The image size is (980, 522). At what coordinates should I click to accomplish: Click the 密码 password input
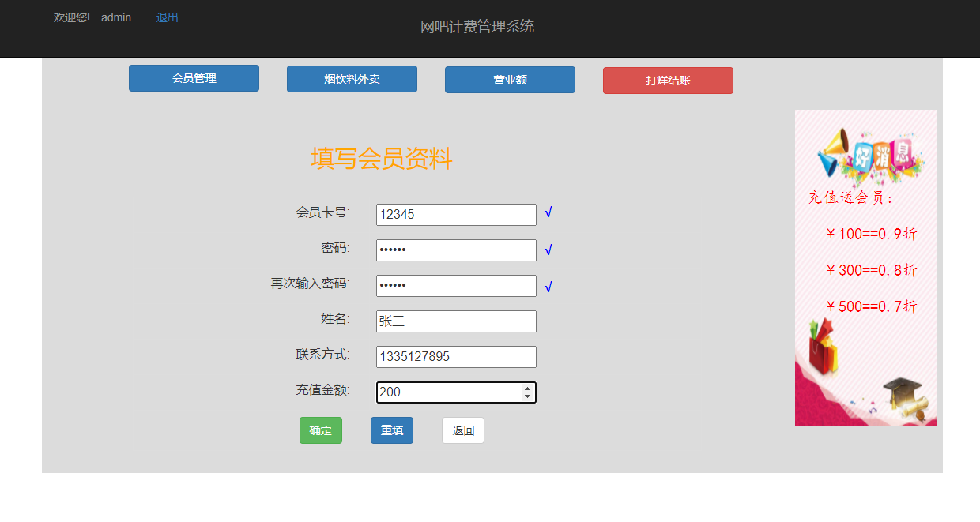pos(456,250)
